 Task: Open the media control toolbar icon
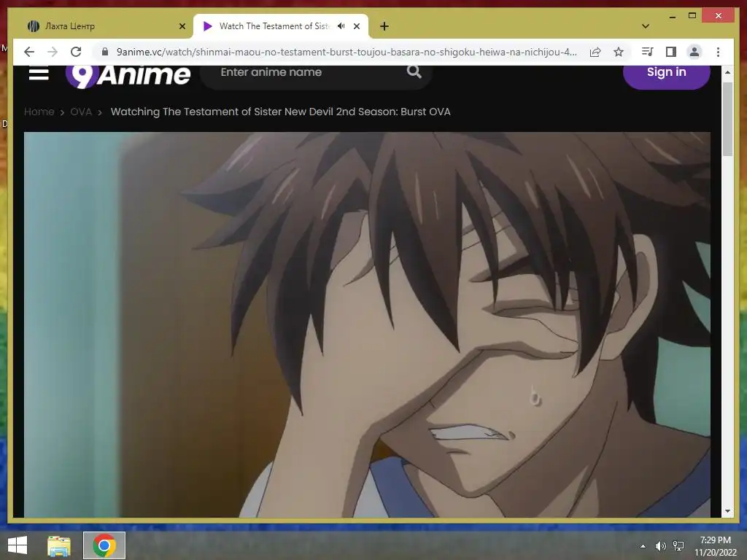pyautogui.click(x=647, y=52)
